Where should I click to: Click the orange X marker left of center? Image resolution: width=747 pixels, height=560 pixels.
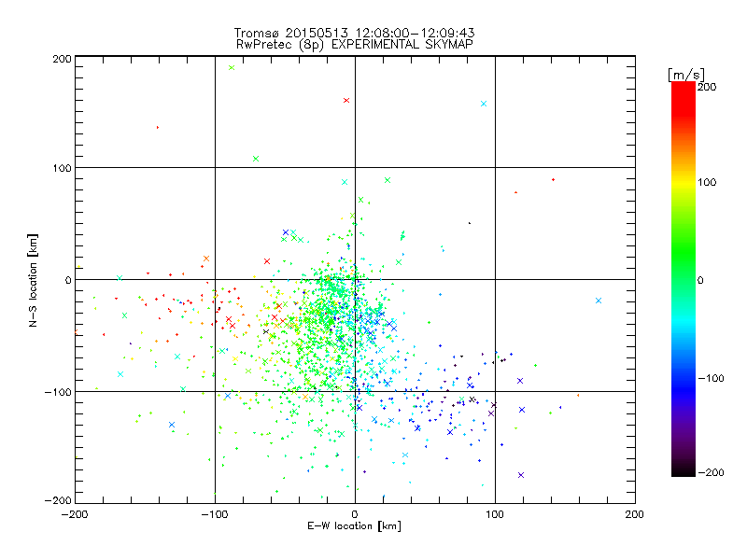pyautogui.click(x=206, y=259)
